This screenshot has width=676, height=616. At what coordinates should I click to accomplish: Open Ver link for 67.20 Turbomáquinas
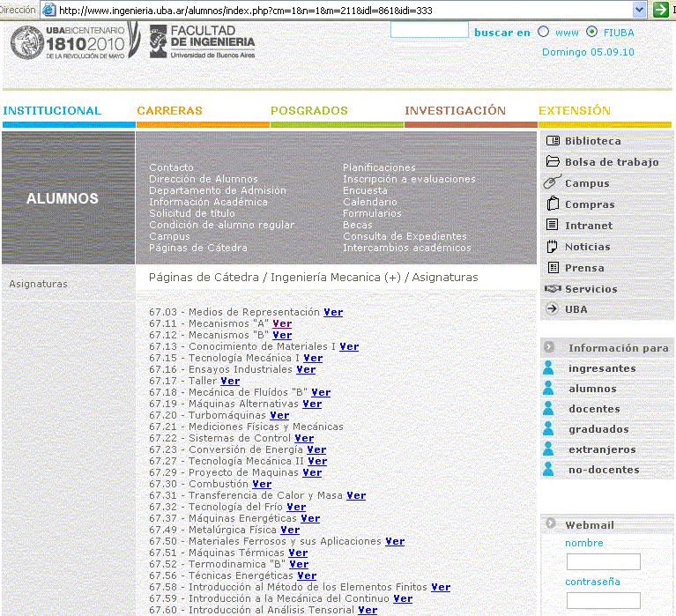(279, 416)
